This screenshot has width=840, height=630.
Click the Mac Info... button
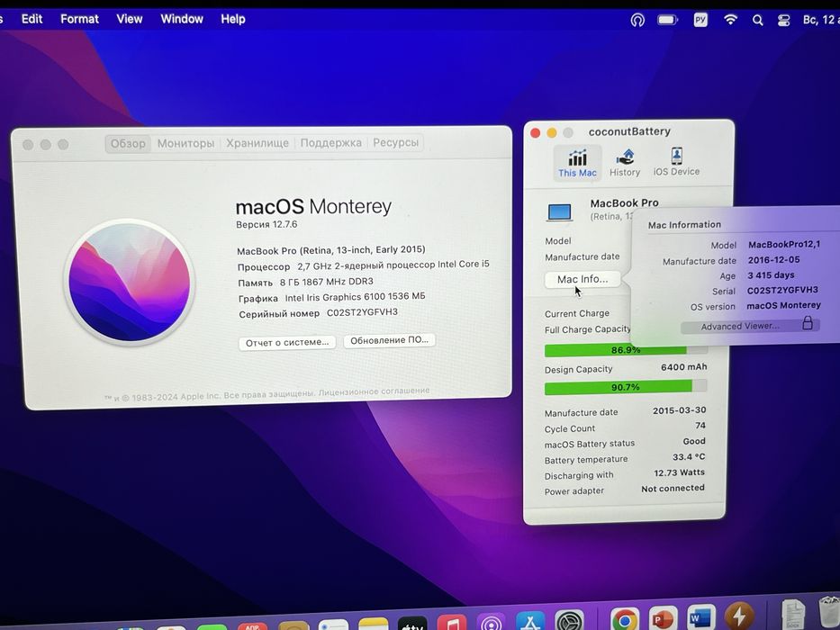coord(583,279)
